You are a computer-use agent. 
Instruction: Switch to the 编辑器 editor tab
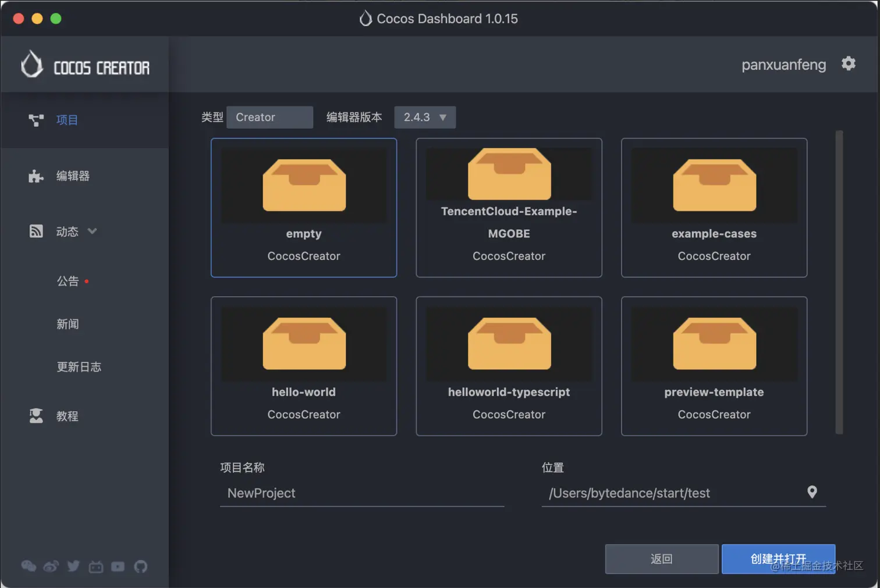84,176
